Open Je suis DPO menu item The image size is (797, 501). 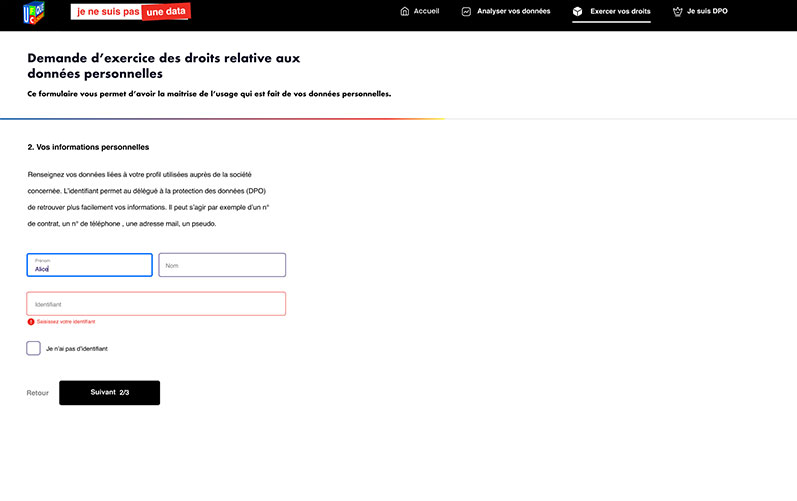click(700, 11)
